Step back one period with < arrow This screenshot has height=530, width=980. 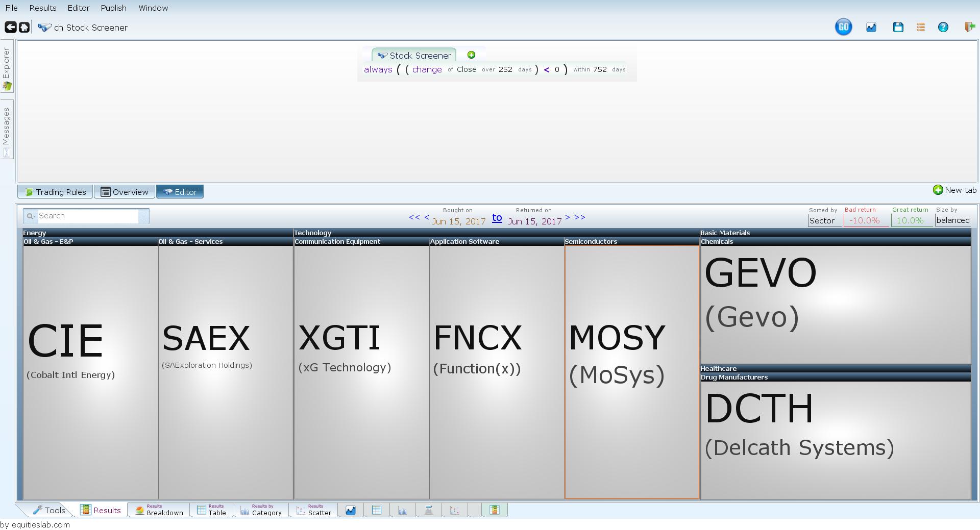[427, 217]
